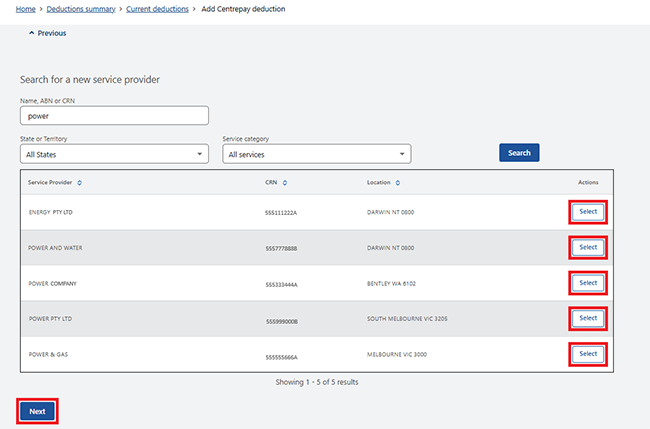Select POWER AND WATER provider
The width and height of the screenshot is (650, 429).
(x=588, y=247)
